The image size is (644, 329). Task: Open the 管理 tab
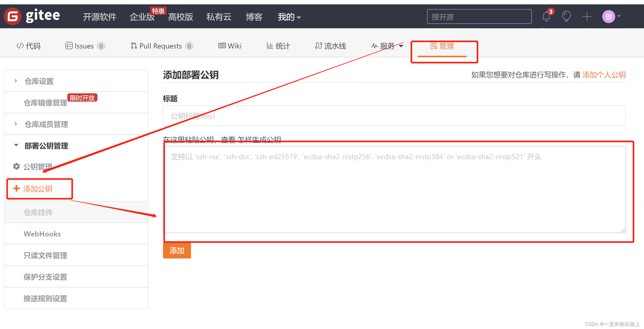442,46
